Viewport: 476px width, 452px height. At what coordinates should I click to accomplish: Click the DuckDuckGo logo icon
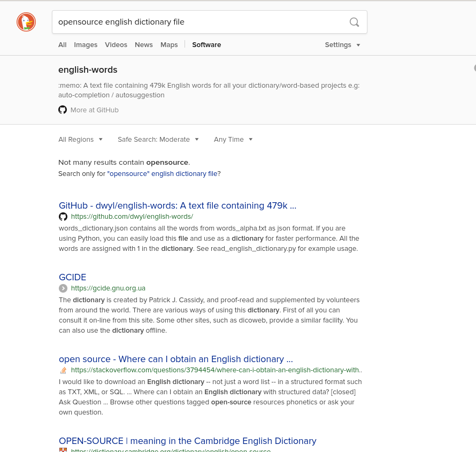(26, 22)
